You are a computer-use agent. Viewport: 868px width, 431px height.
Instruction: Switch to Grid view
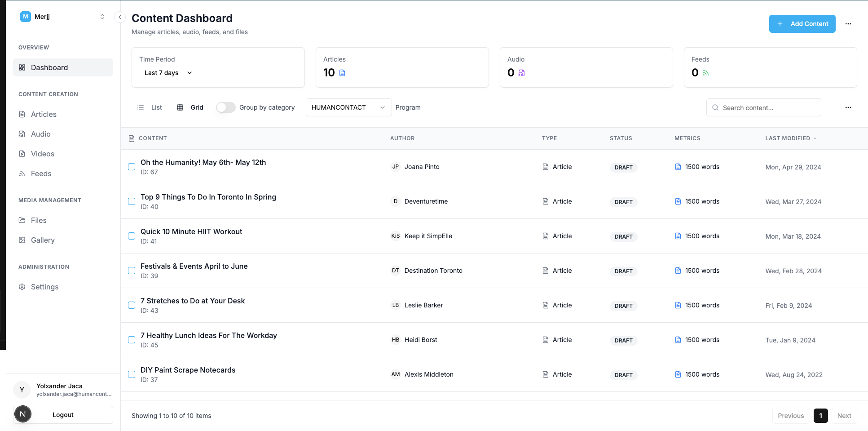190,107
